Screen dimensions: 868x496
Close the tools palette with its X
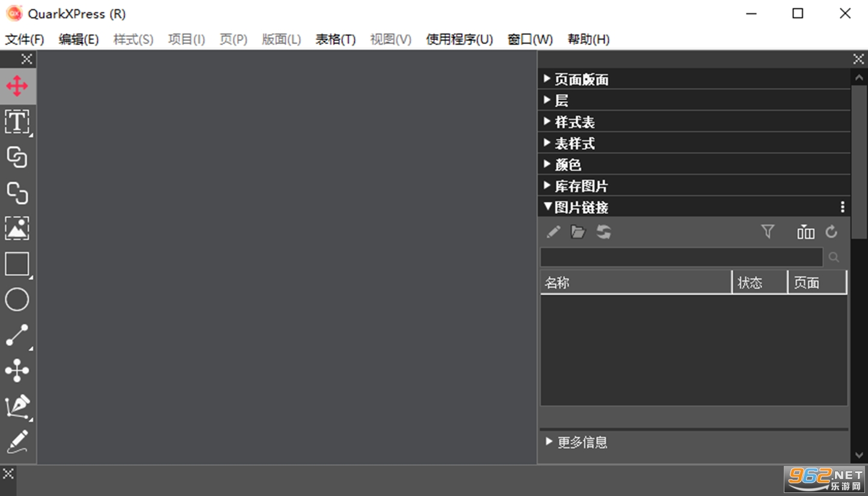(26, 59)
